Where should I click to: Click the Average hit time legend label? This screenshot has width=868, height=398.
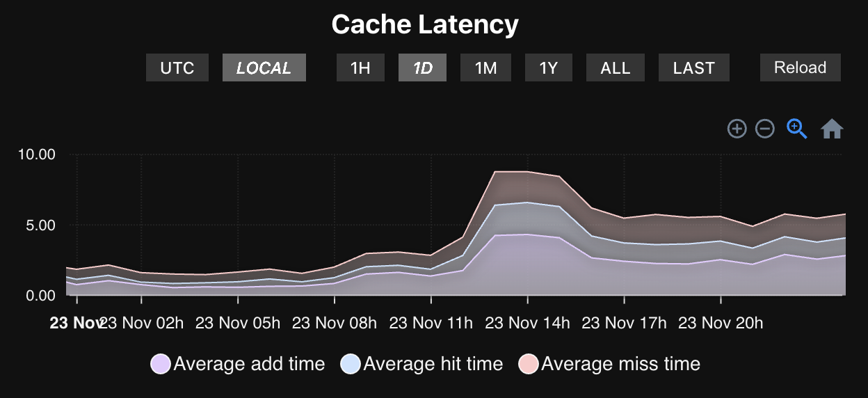pyautogui.click(x=433, y=364)
